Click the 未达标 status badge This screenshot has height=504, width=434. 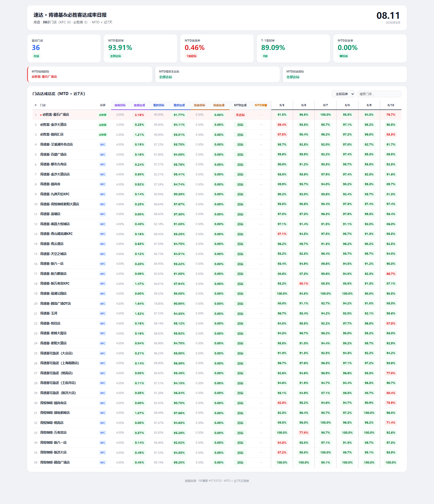[x=240, y=115]
